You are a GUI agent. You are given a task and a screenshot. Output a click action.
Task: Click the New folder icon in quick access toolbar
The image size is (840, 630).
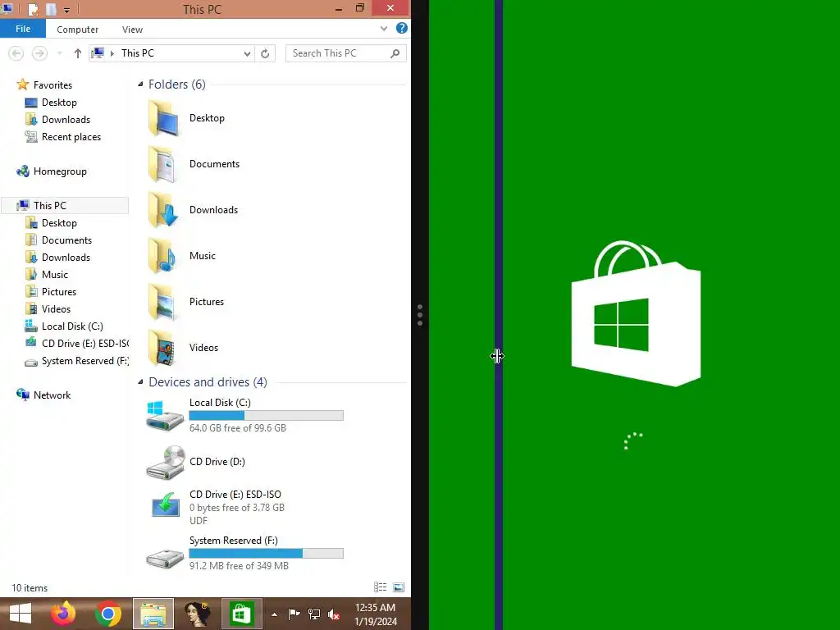pyautogui.click(x=51, y=9)
